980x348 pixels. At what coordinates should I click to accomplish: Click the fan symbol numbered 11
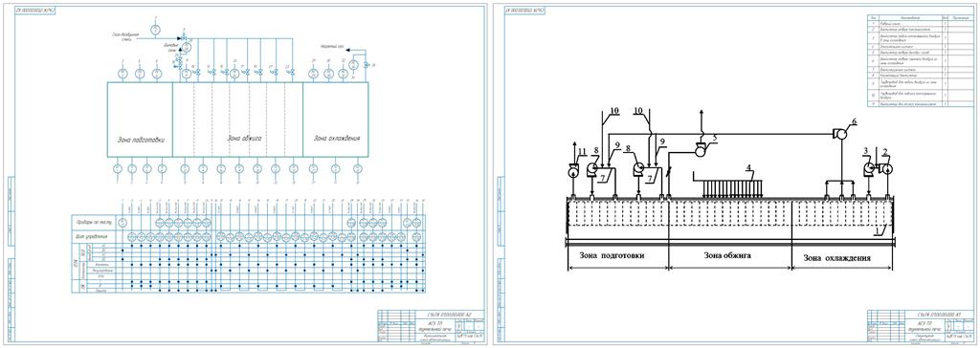[574, 170]
